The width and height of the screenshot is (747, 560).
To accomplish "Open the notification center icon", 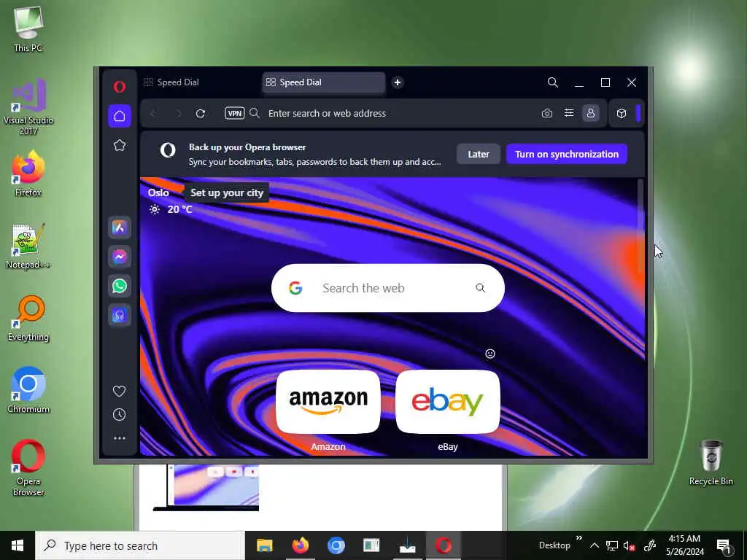I will coord(724,545).
